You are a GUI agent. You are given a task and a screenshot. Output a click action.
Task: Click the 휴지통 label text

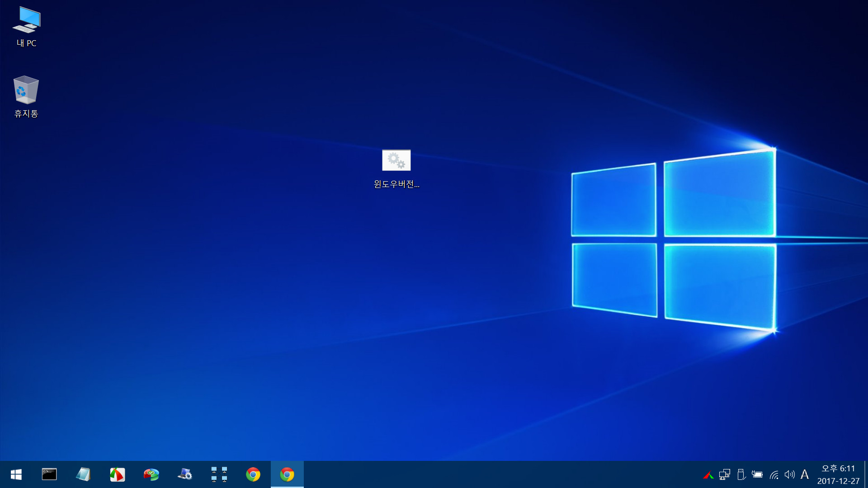[26, 114]
